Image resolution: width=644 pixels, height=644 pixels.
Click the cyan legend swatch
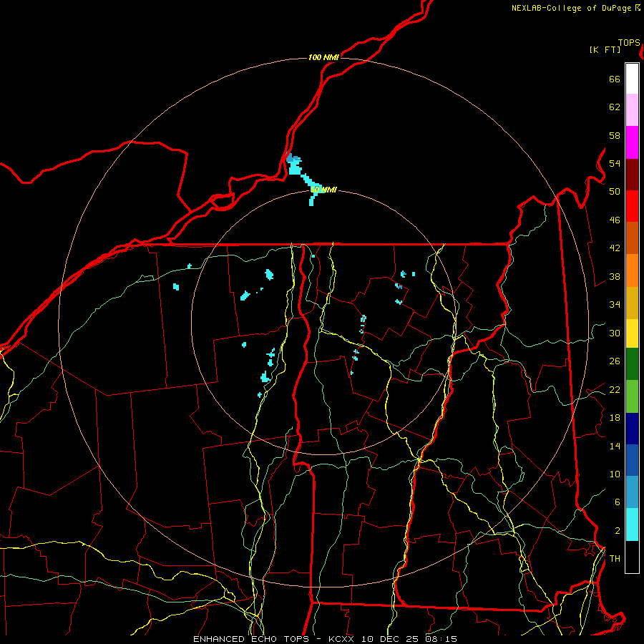tap(632, 525)
